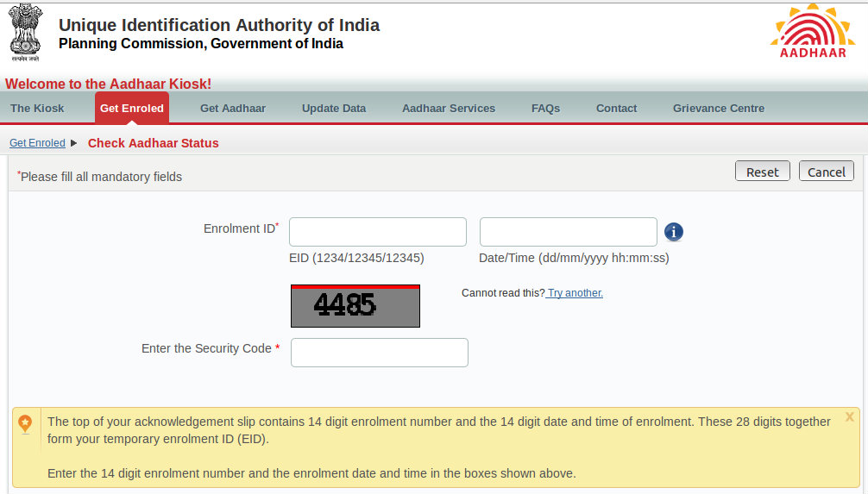Navigate to the Contact tab
The width and height of the screenshot is (868, 494).
coord(616,109)
